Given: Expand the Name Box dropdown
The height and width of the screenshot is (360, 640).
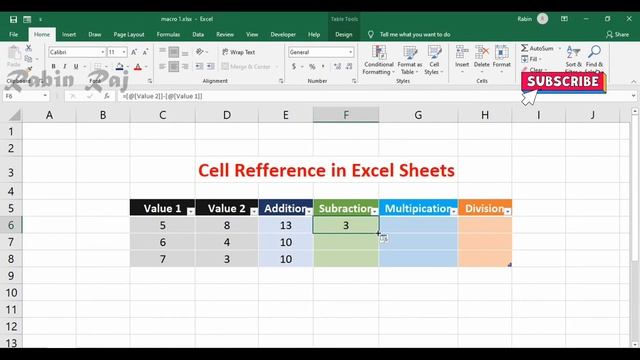Looking at the screenshot, I should pos(45,96).
